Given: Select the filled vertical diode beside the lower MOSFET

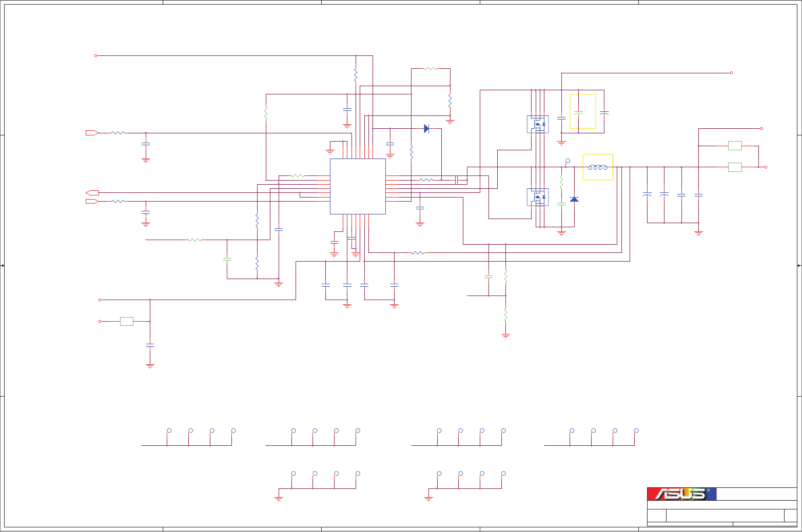Looking at the screenshot, I should [574, 199].
